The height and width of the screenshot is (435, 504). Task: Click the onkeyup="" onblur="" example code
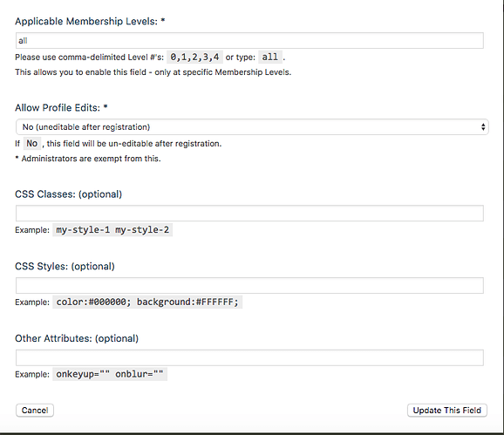click(x=110, y=374)
